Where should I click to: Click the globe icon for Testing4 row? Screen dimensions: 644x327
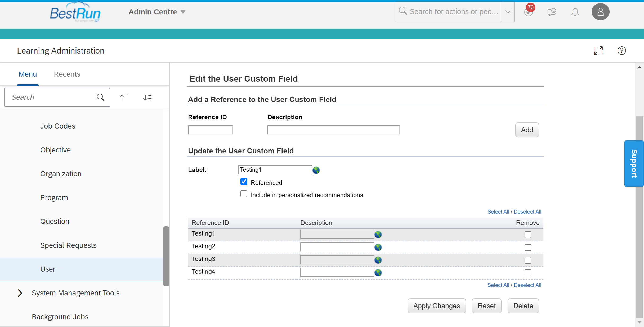(378, 273)
